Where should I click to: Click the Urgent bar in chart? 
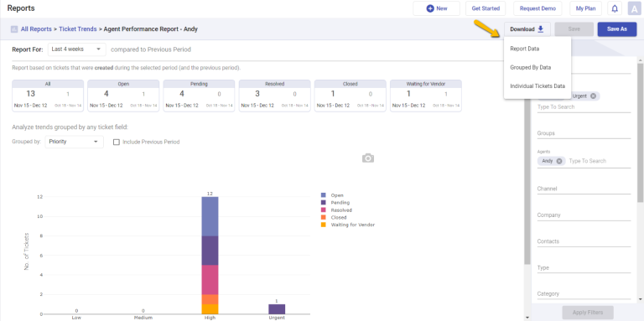(x=277, y=309)
